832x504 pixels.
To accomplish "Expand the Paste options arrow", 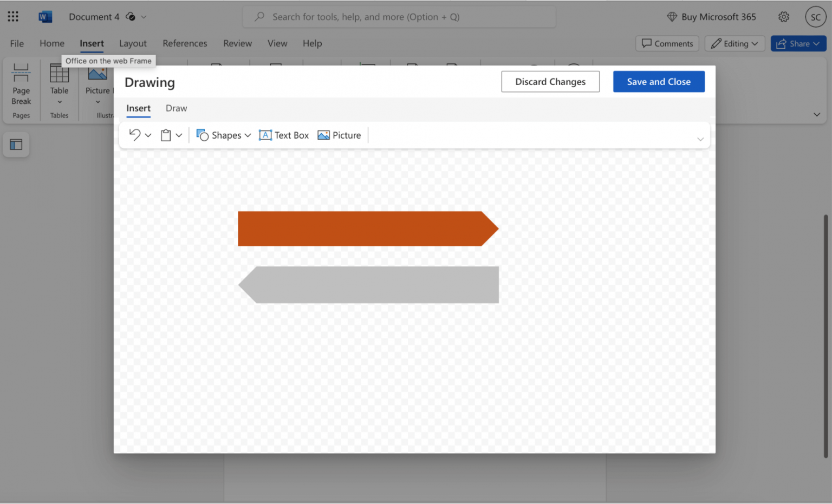I will tap(179, 135).
